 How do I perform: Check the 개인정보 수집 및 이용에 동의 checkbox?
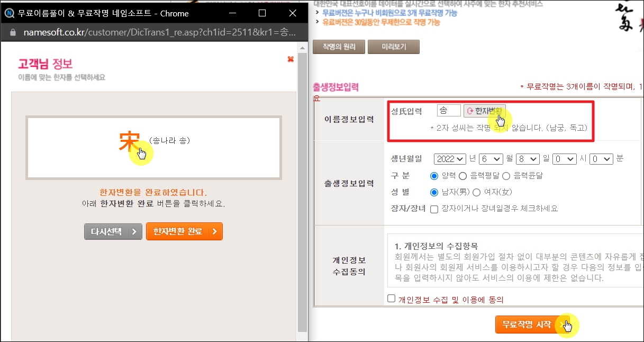[x=392, y=299]
